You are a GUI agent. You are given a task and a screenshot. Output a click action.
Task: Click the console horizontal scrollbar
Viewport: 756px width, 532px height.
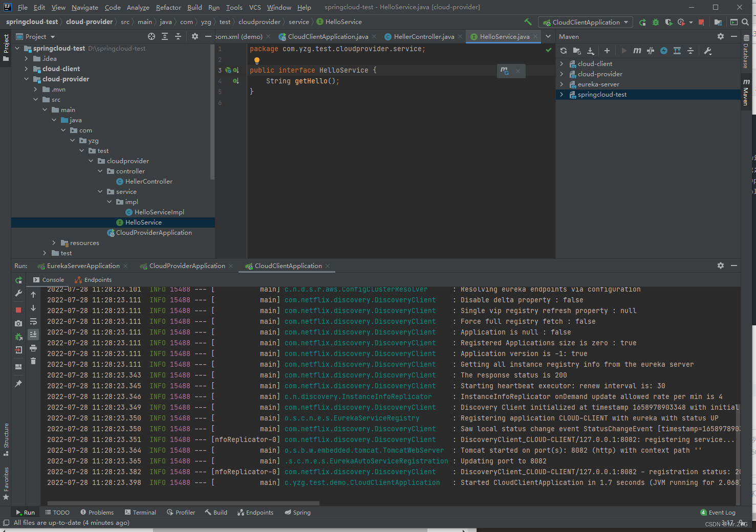click(183, 503)
